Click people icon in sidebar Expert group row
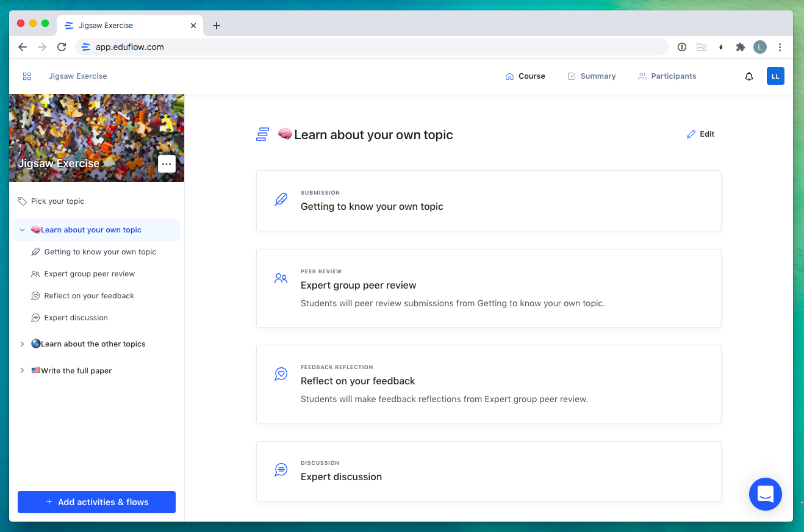 (35, 274)
